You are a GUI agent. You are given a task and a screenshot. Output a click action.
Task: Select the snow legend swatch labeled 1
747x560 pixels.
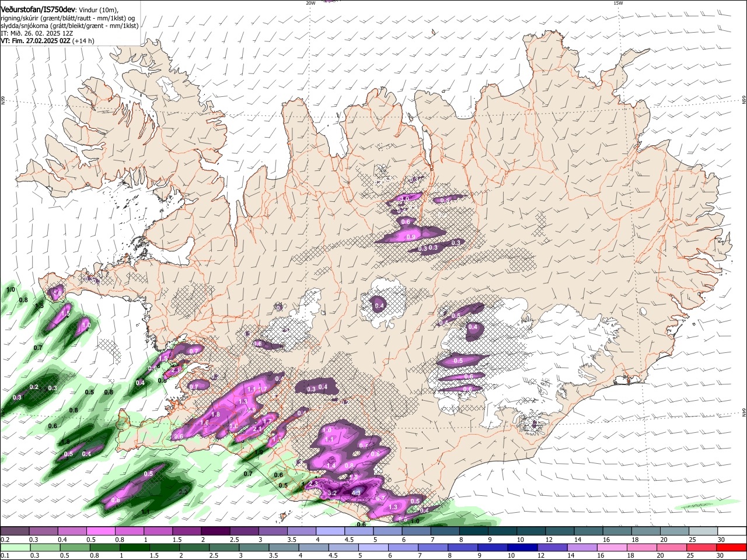point(158,531)
